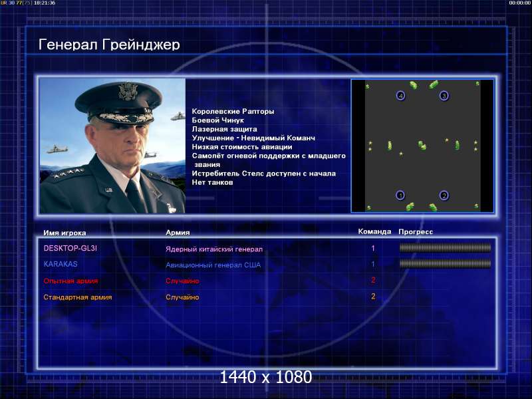This screenshot has width=532, height=399.
Task: Click 'Случайно' army for Стандартная армия
Action: (x=182, y=297)
